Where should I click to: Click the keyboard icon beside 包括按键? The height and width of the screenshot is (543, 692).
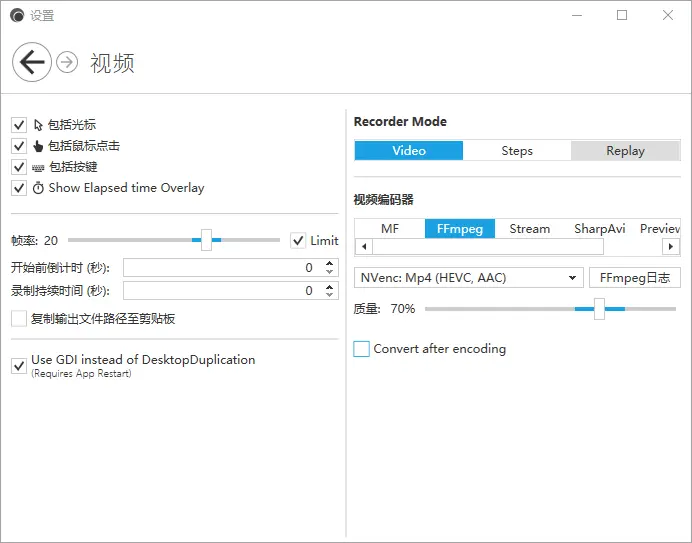point(38,168)
